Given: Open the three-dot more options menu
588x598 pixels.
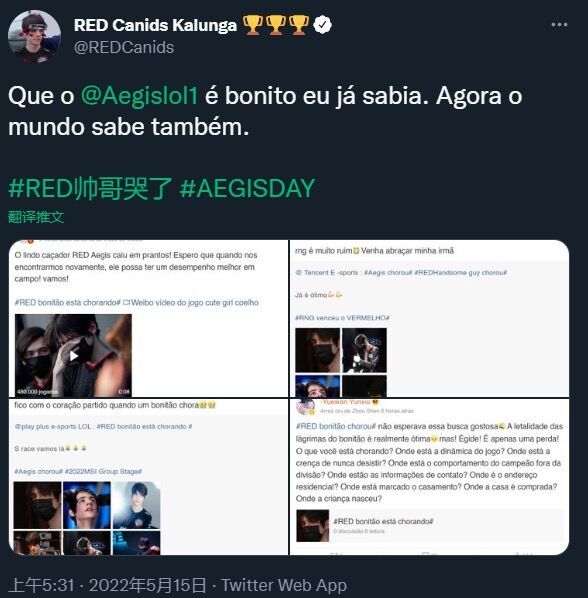Looking at the screenshot, I should coord(559,25).
